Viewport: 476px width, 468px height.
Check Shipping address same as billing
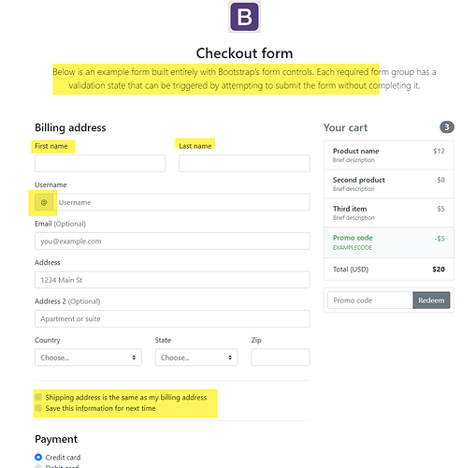38,397
